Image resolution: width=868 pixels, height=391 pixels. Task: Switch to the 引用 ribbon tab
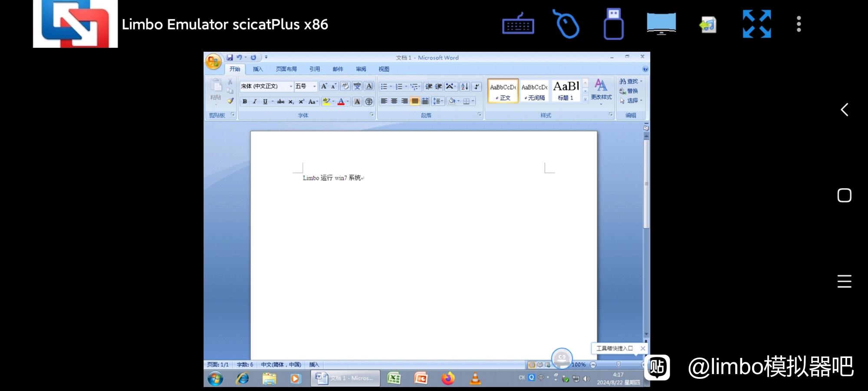[315, 69]
